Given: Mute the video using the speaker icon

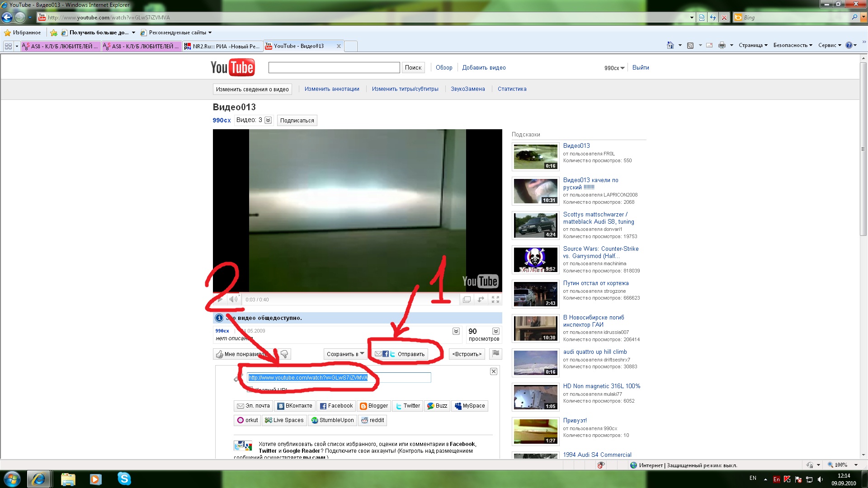Looking at the screenshot, I should pyautogui.click(x=233, y=299).
